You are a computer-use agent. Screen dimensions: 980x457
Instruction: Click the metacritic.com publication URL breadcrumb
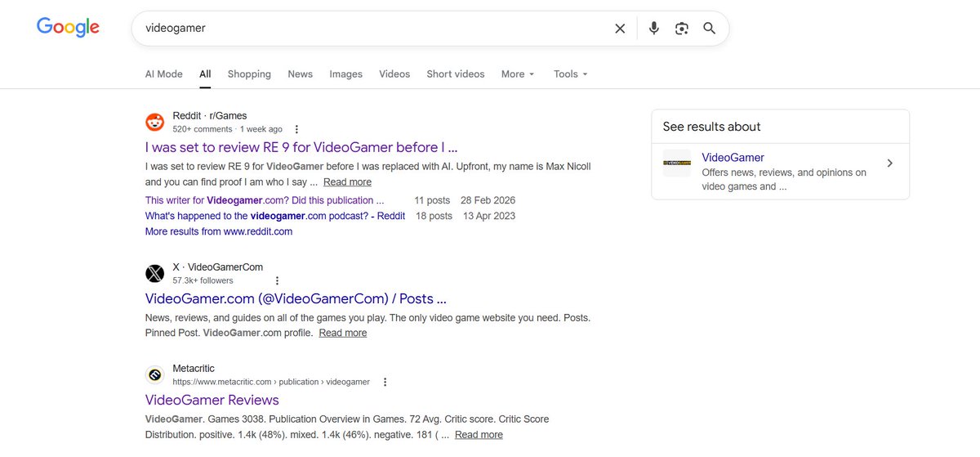(271, 382)
